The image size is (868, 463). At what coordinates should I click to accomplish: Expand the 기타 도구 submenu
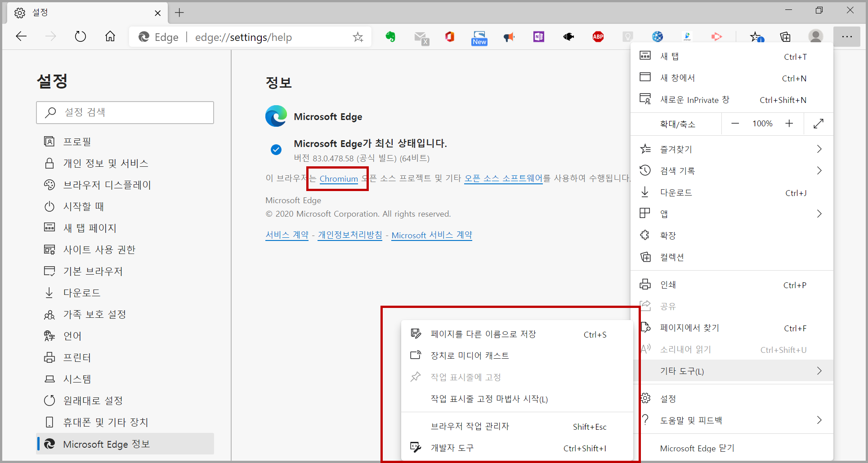click(732, 371)
